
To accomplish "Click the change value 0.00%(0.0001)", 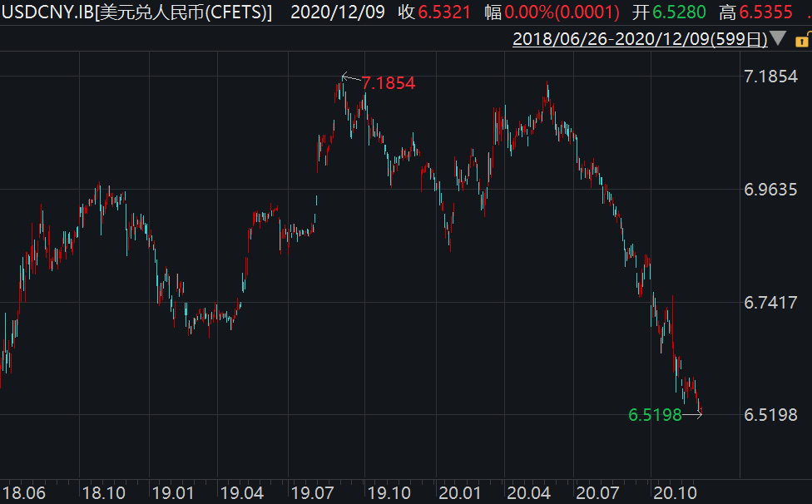I will [562, 12].
